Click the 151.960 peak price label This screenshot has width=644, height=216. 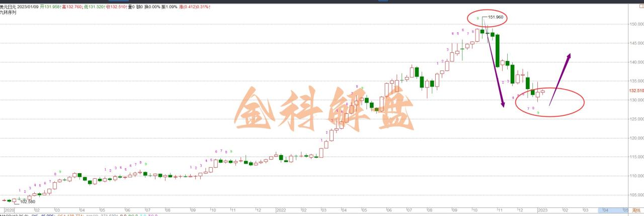pos(496,17)
